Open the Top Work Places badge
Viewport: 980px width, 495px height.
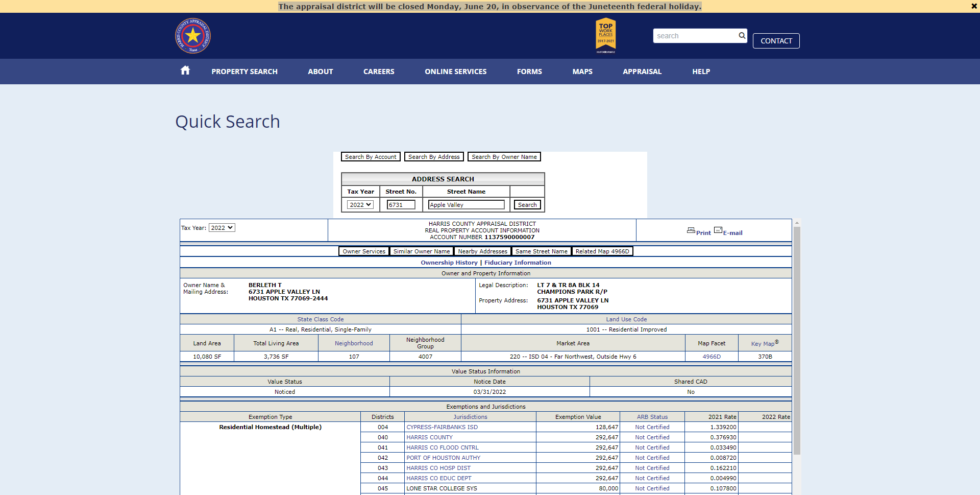606,35
